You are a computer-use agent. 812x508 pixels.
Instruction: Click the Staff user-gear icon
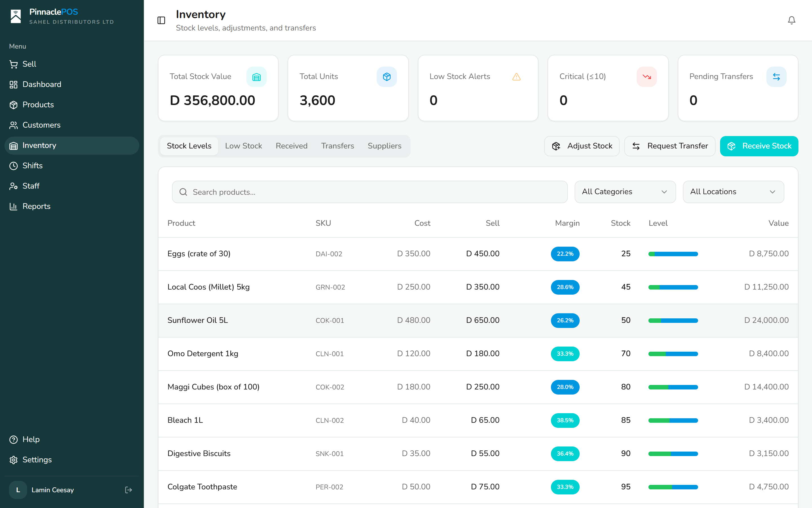pos(14,186)
